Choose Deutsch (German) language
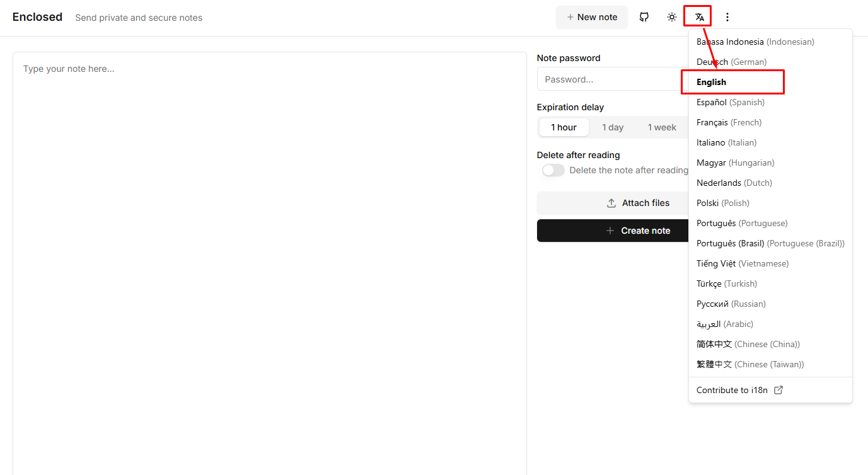The height and width of the screenshot is (475, 868). click(x=770, y=62)
